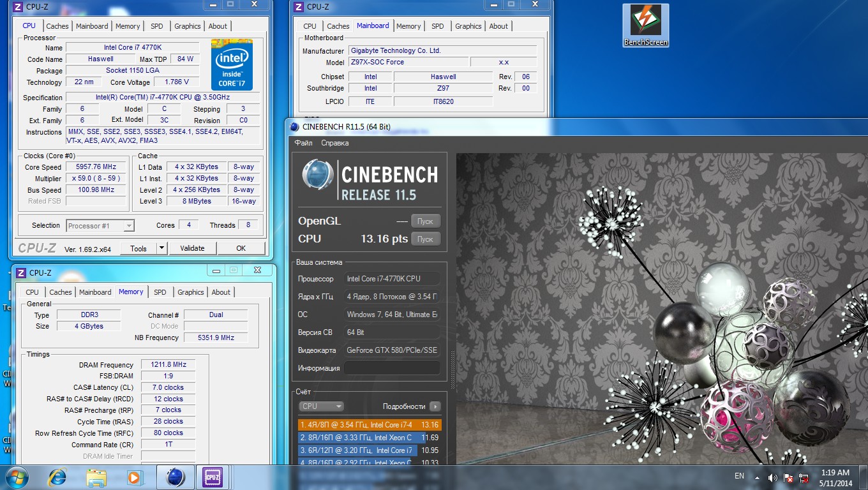The image size is (868, 490).
Task: Click the Intel Core i7 logo badge
Action: [x=232, y=64]
